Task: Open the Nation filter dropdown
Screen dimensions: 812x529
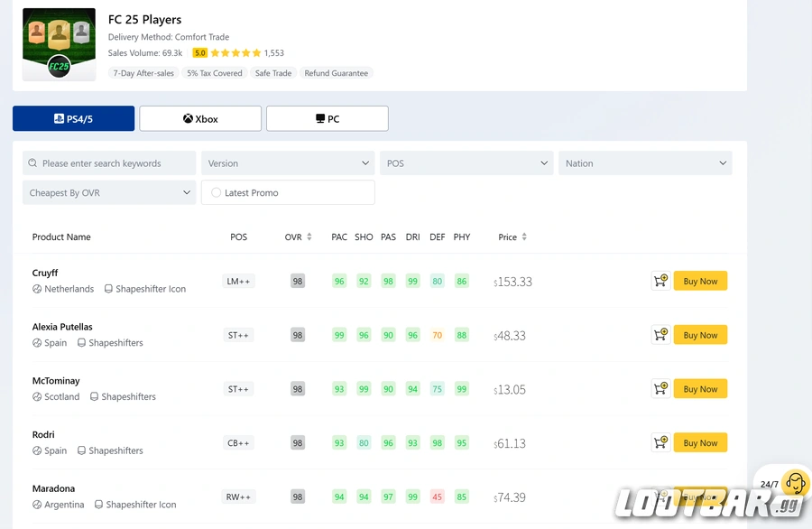Action: [x=645, y=163]
